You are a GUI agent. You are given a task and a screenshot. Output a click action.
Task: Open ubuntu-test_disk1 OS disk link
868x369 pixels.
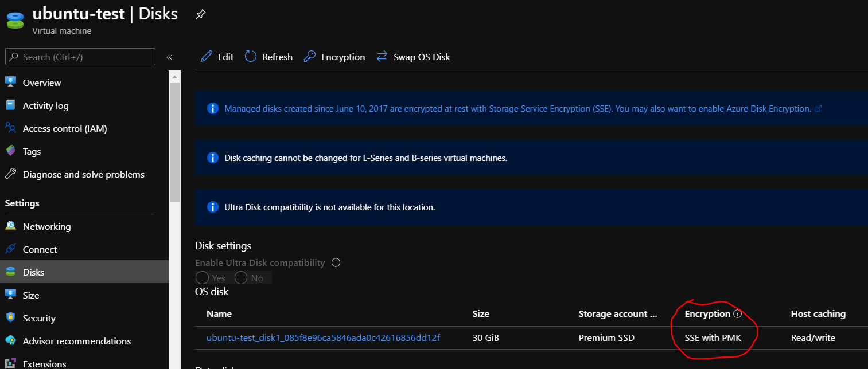(323, 337)
